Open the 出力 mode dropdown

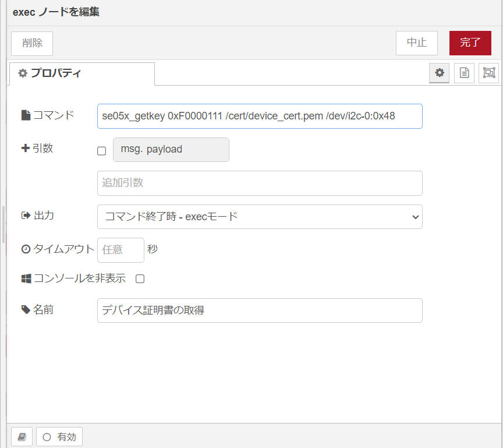coord(260,217)
